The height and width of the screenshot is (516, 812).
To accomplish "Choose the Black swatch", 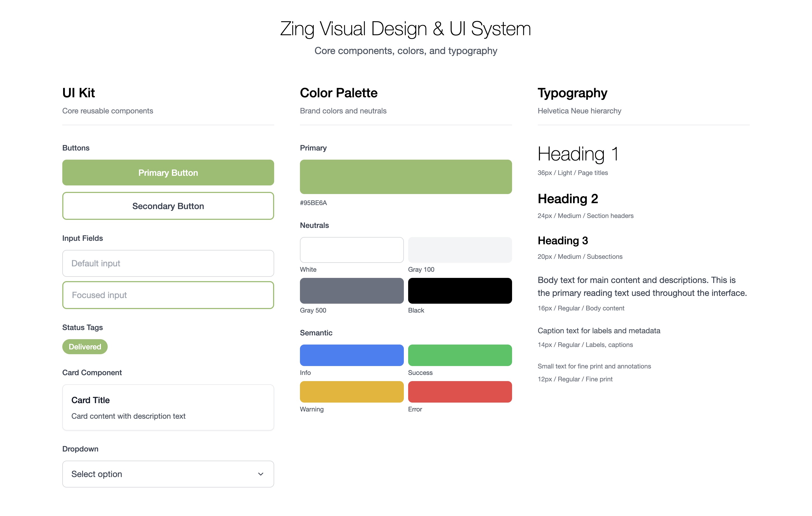I will click(460, 291).
